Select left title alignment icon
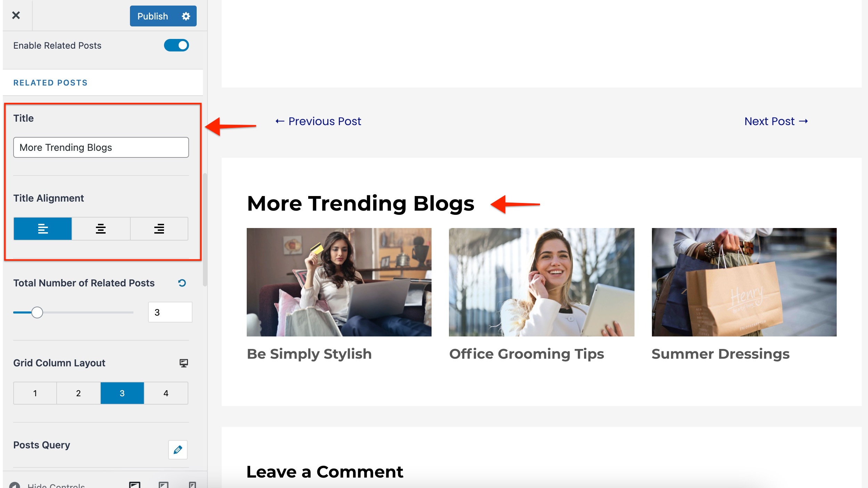868x488 pixels. click(x=43, y=229)
